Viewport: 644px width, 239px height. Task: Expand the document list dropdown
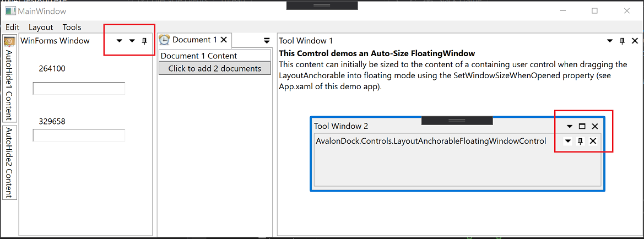pos(267,40)
